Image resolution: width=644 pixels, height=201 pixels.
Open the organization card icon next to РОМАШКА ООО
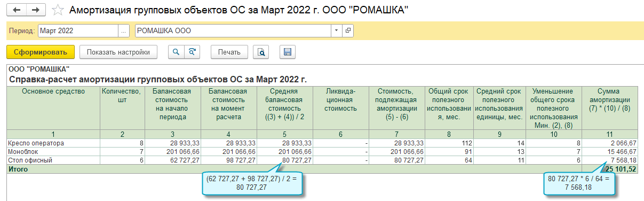click(348, 31)
